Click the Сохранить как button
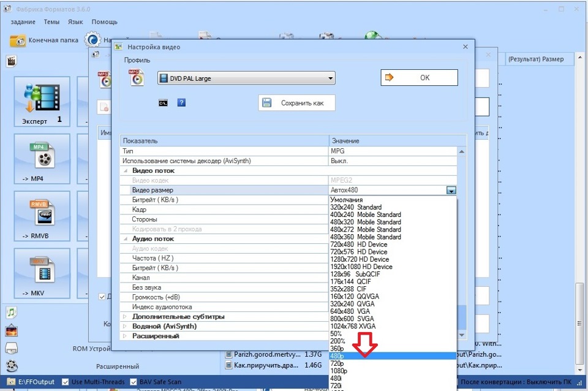 point(296,103)
